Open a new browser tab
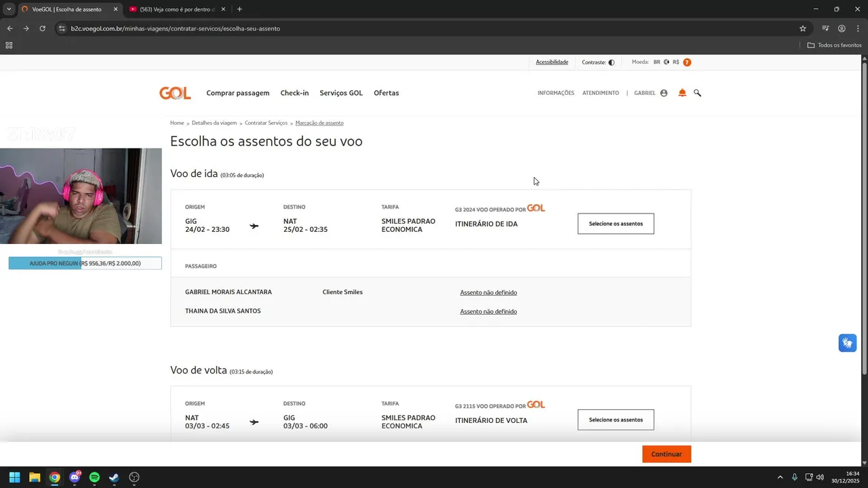This screenshot has height=488, width=868. click(x=239, y=9)
